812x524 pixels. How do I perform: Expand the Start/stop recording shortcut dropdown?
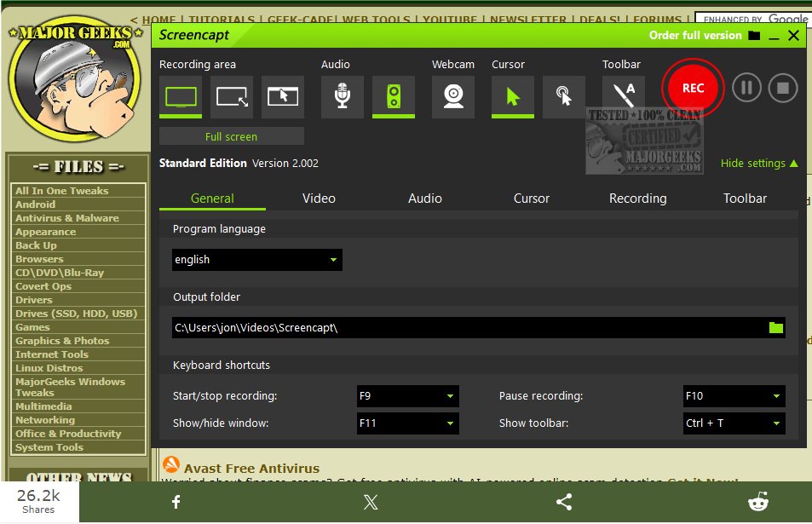tap(407, 396)
